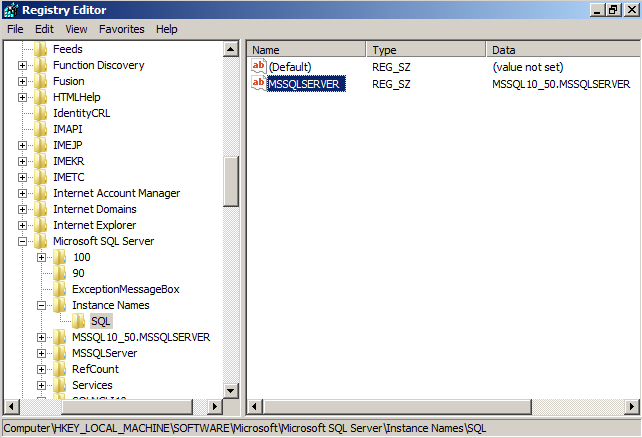Click the registry path in status bar
The height and width of the screenshot is (438, 642).
pyautogui.click(x=245, y=428)
